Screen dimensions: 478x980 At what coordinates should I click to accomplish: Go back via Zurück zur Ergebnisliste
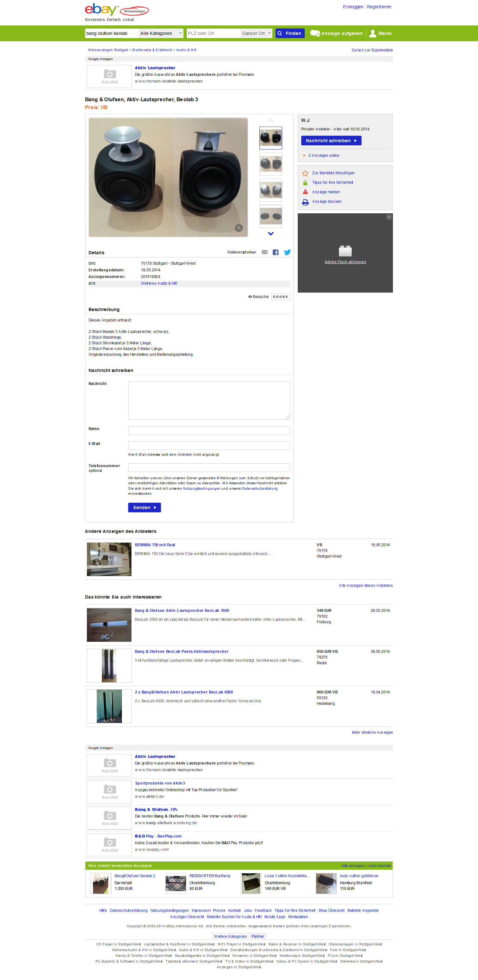pos(372,50)
